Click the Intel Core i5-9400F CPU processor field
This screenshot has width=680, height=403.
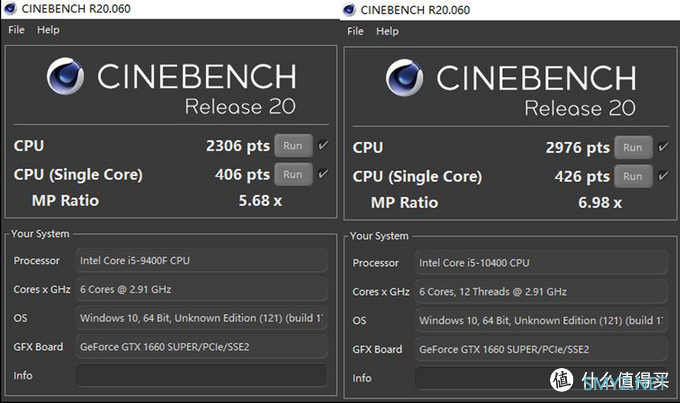pos(202,260)
